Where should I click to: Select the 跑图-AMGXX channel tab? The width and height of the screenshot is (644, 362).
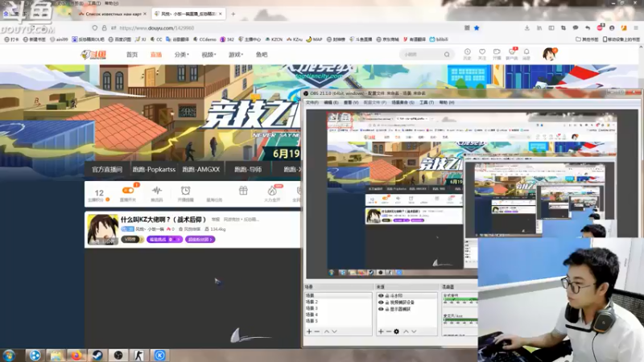(x=200, y=169)
